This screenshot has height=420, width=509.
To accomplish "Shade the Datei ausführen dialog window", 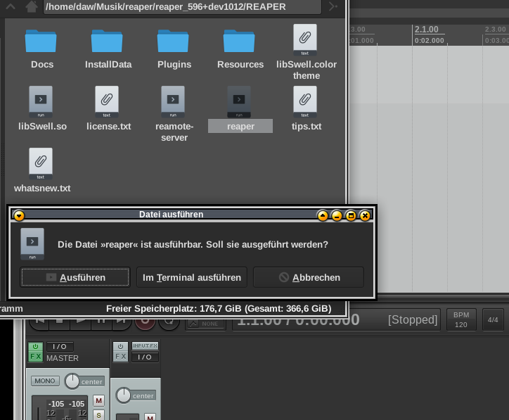I will pyautogui.click(x=323, y=215).
